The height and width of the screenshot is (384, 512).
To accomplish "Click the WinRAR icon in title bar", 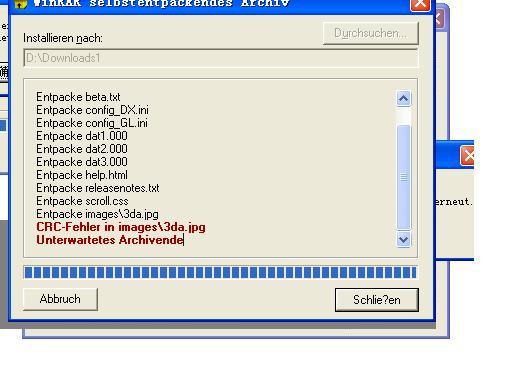I will point(20,4).
